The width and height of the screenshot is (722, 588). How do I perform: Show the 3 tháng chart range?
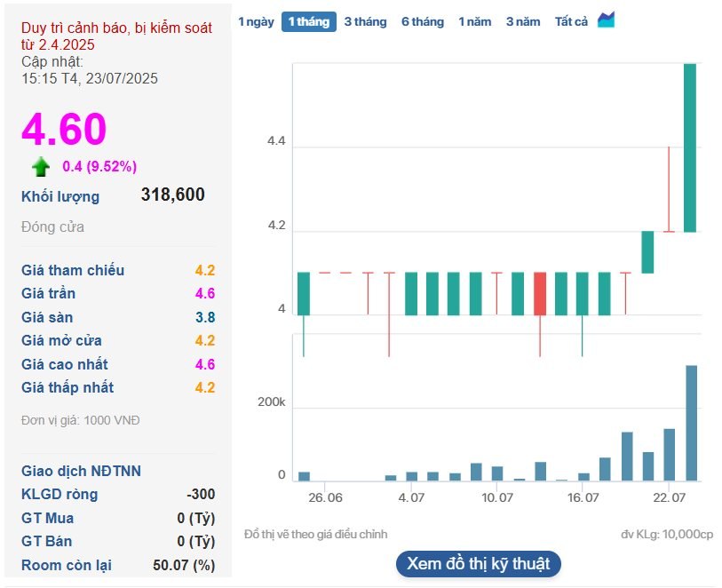pyautogui.click(x=365, y=22)
